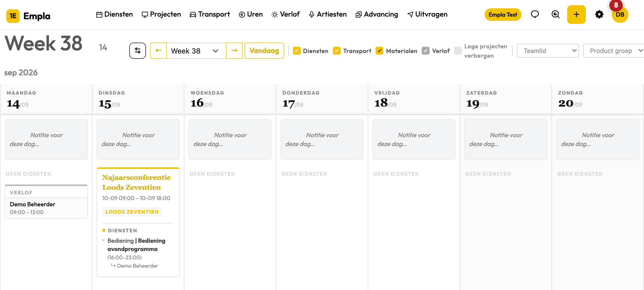Open the Week 38 dropdown
This screenshot has height=290, width=644.
[x=196, y=51]
